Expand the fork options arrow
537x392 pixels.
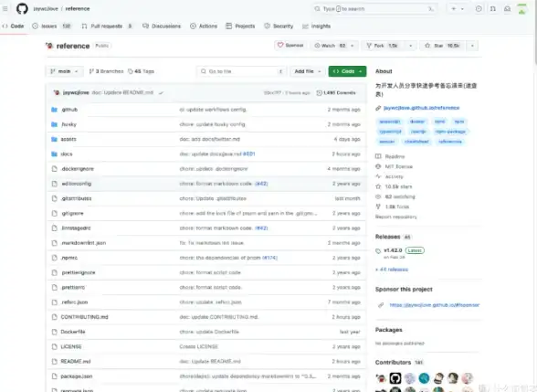click(410, 46)
